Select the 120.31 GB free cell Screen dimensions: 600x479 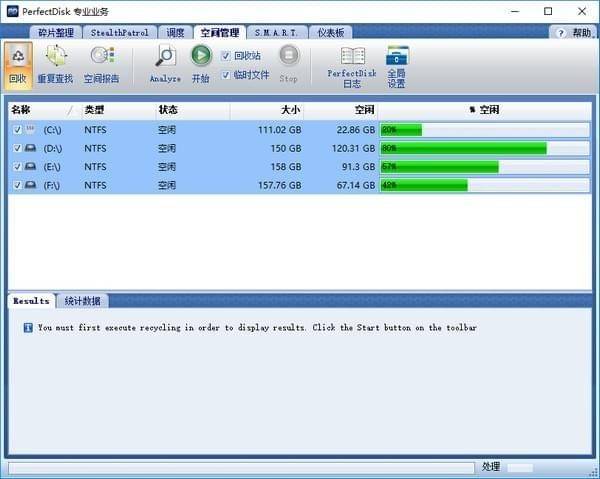click(354, 148)
